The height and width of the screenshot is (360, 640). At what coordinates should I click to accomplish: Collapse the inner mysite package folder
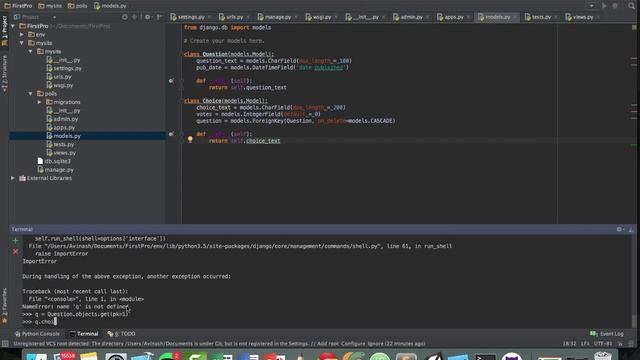tap(31, 51)
